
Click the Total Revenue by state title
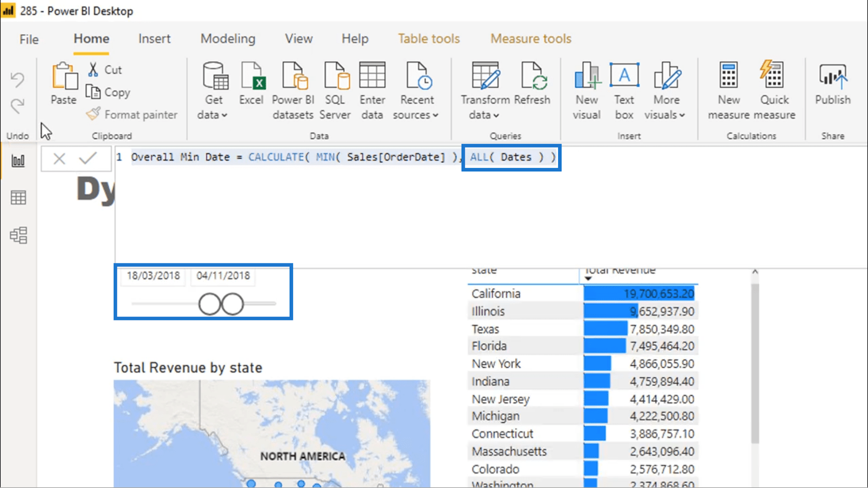point(188,368)
